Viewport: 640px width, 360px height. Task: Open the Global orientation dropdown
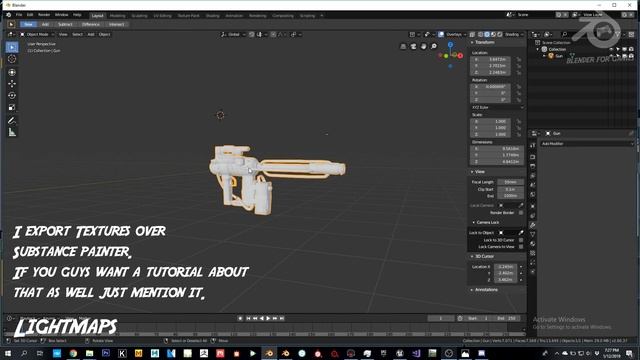tap(233, 35)
